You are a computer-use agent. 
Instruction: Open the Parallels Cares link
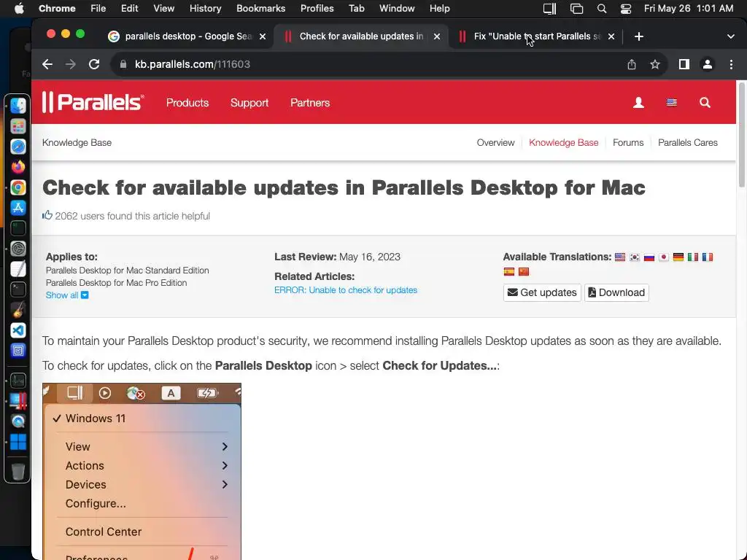[687, 142]
